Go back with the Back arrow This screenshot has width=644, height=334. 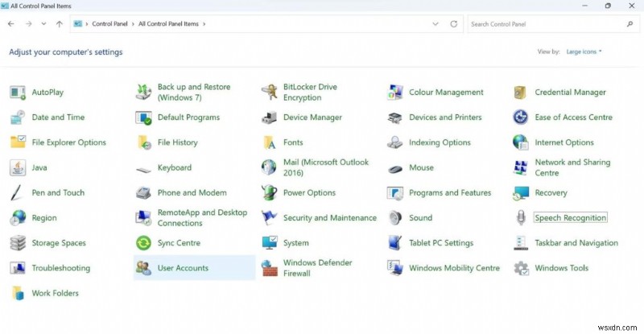tap(11, 24)
